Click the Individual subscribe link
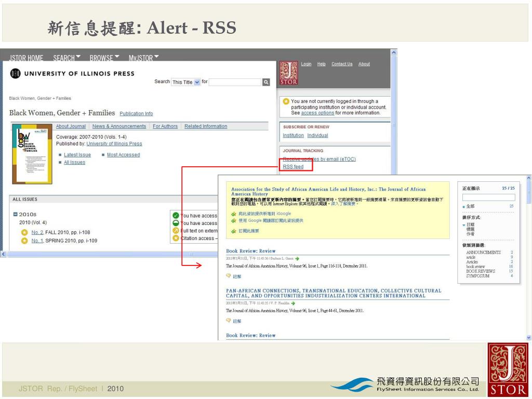This screenshot has height=399, width=532. click(x=318, y=136)
